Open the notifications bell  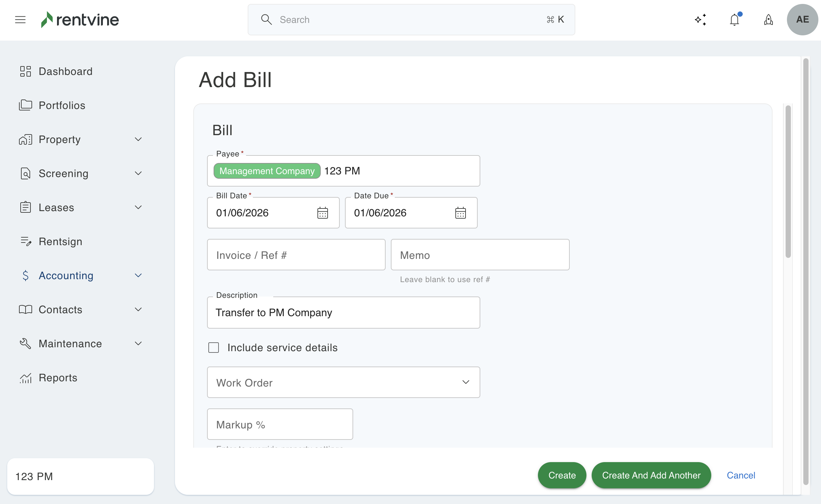coord(735,20)
